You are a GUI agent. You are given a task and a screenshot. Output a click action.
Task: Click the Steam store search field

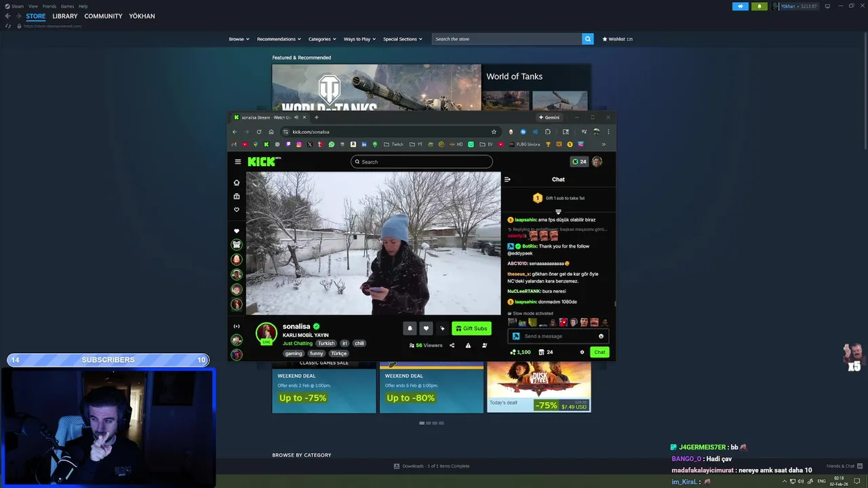(x=507, y=39)
